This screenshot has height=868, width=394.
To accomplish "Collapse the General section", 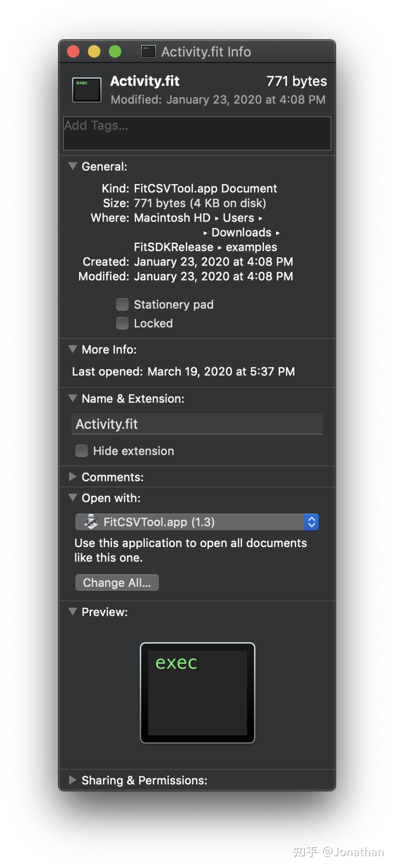I will tap(72, 166).
